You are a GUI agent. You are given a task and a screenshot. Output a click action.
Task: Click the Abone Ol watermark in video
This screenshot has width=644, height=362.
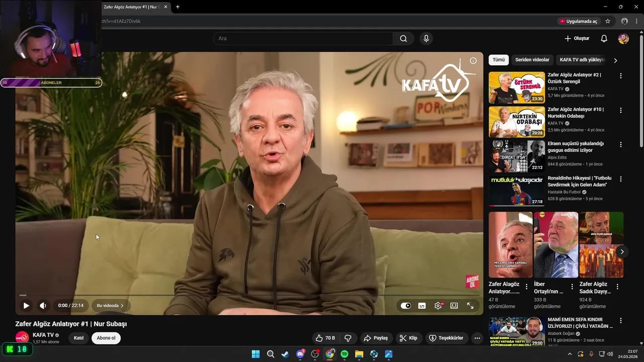pyautogui.click(x=472, y=282)
